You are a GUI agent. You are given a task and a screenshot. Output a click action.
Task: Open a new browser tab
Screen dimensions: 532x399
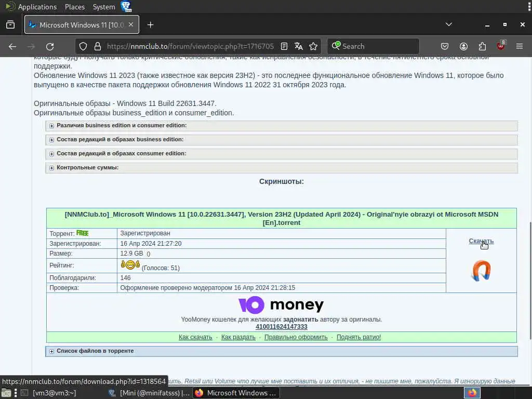click(x=150, y=25)
